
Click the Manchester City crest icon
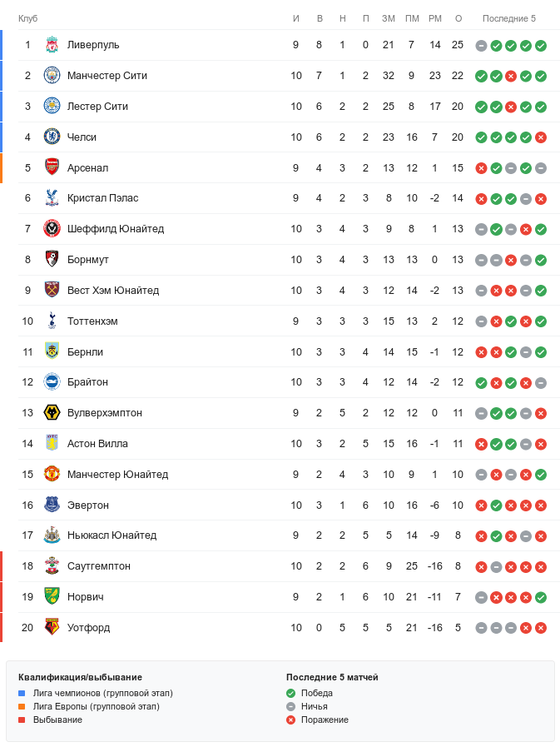coord(52,76)
